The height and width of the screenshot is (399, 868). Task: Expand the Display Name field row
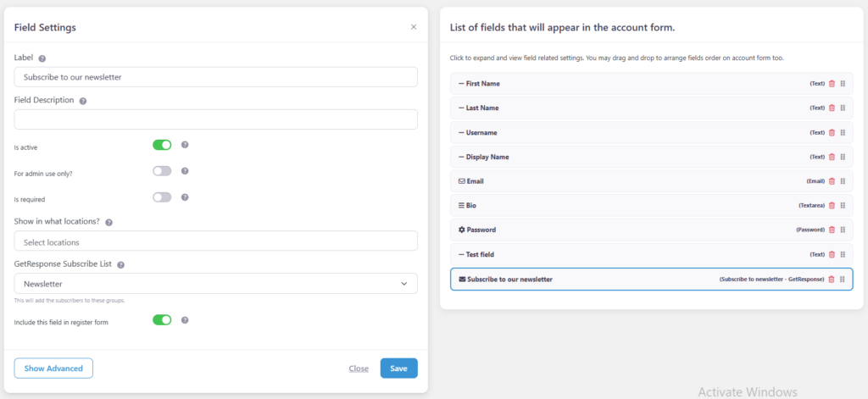click(x=487, y=158)
